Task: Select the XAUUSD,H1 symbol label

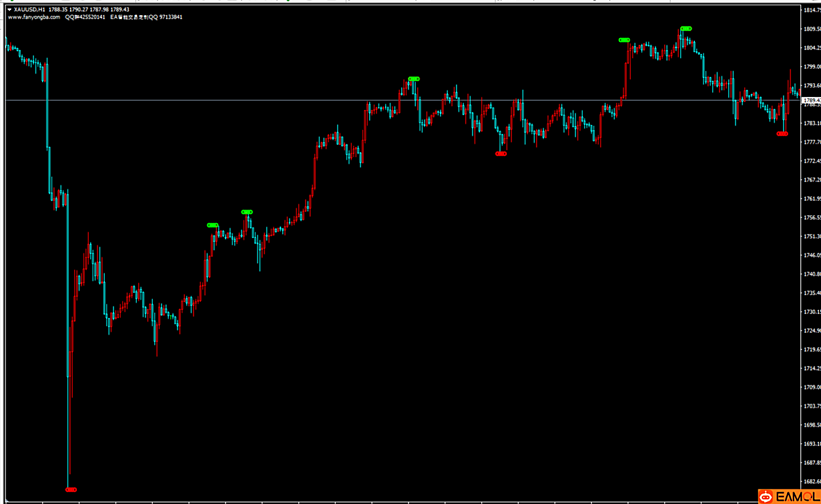Action: pyautogui.click(x=30, y=10)
